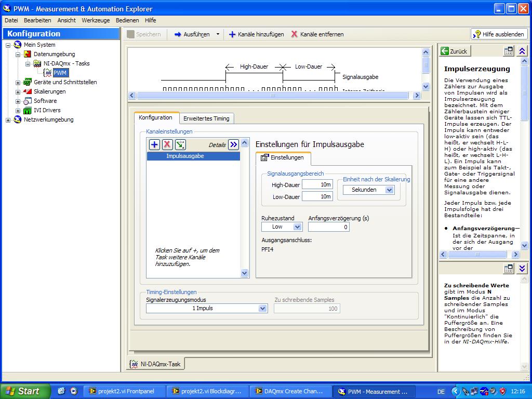Select IVI Drivers entry
The width and height of the screenshot is (532, 399).
pos(47,110)
